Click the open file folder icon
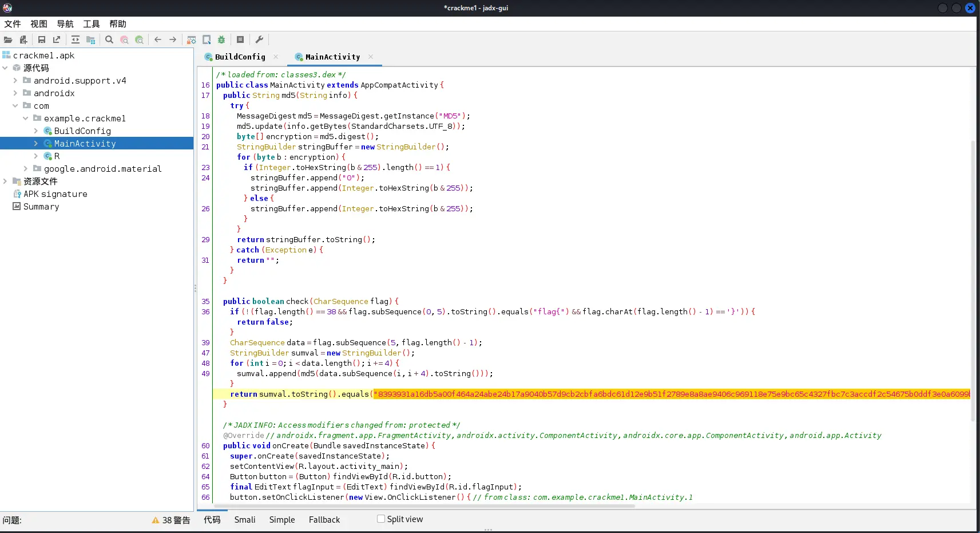Viewport: 980px width, 533px height. pyautogui.click(x=8, y=40)
